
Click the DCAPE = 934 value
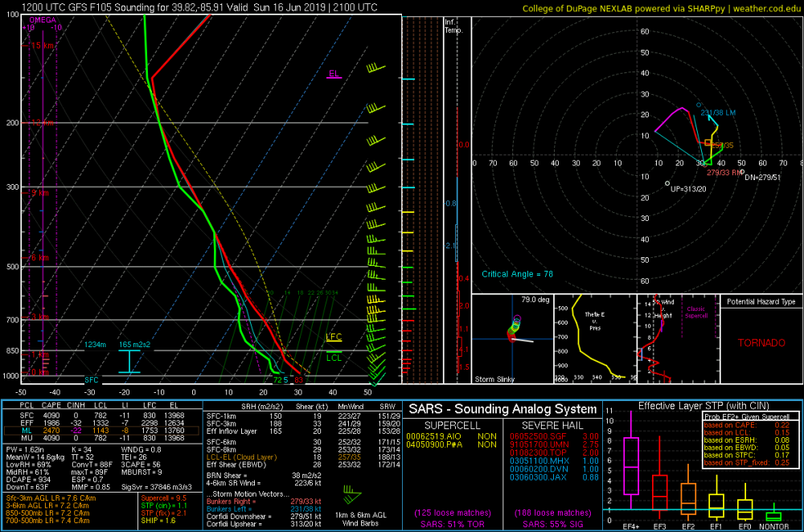point(28,479)
